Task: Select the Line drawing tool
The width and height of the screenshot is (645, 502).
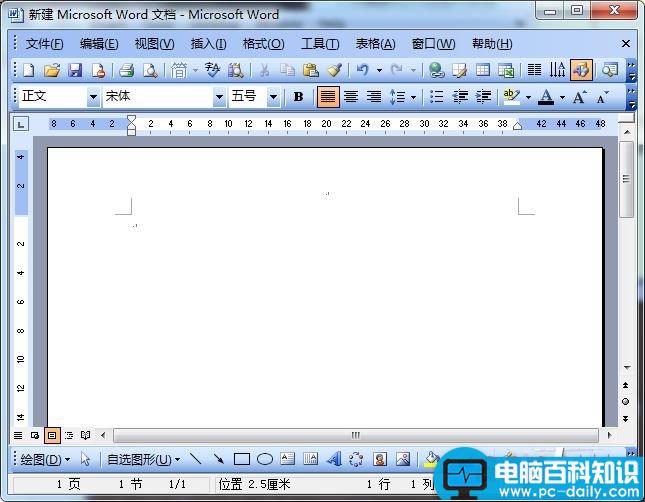Action: point(195,459)
